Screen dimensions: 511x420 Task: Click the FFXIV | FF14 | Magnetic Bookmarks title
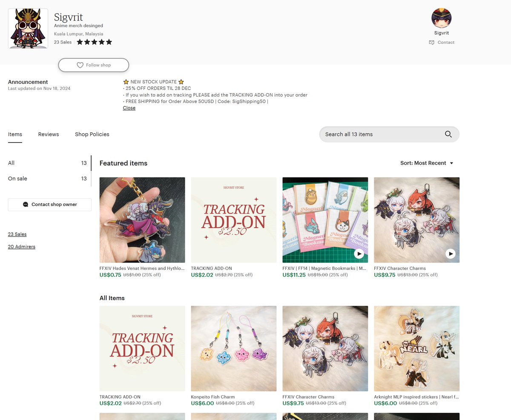tap(324, 269)
